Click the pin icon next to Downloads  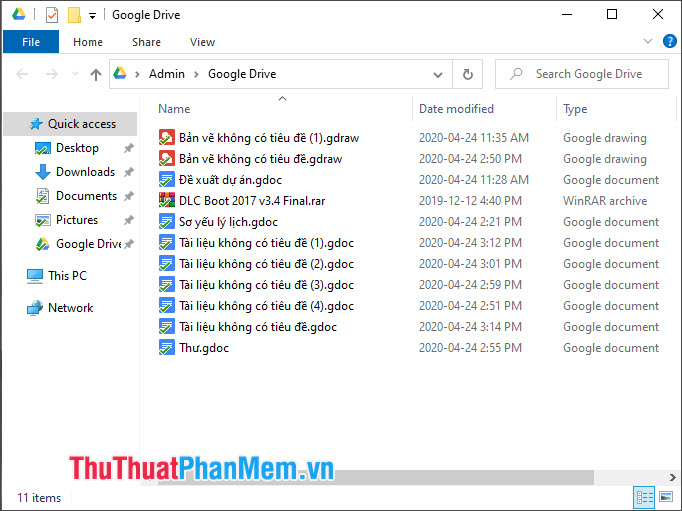[128, 172]
